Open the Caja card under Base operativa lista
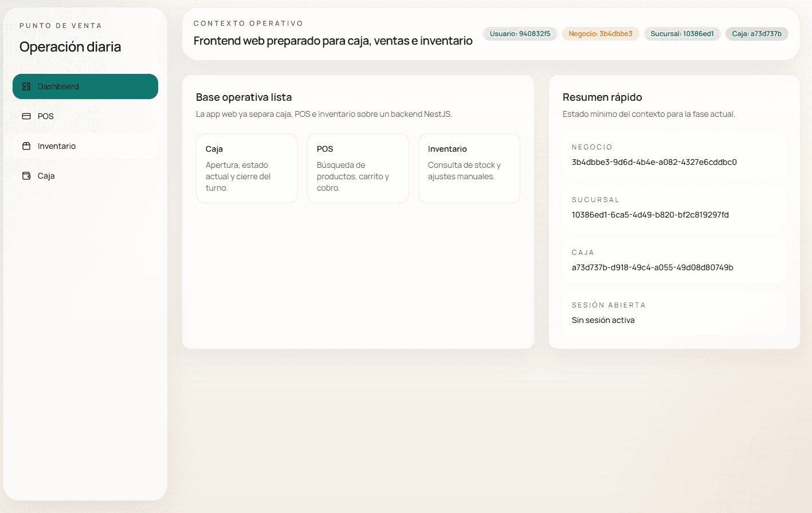 pyautogui.click(x=246, y=168)
